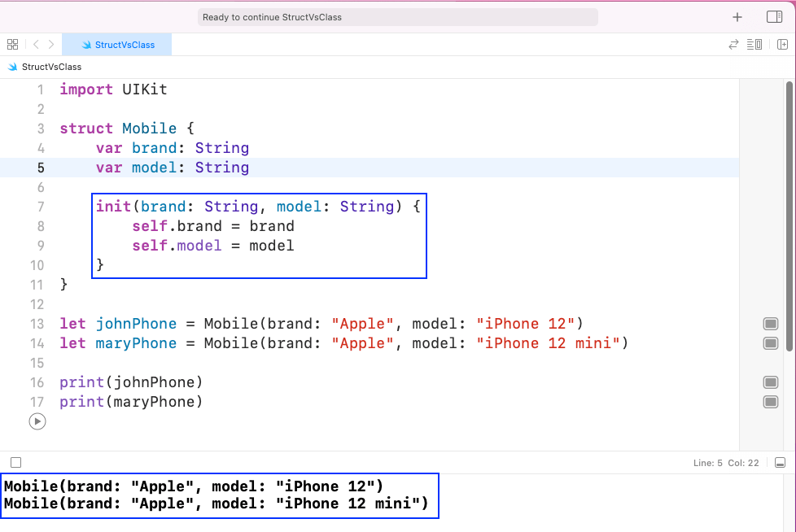Add an editor on the right
The height and width of the screenshot is (532, 796).
tap(782, 45)
